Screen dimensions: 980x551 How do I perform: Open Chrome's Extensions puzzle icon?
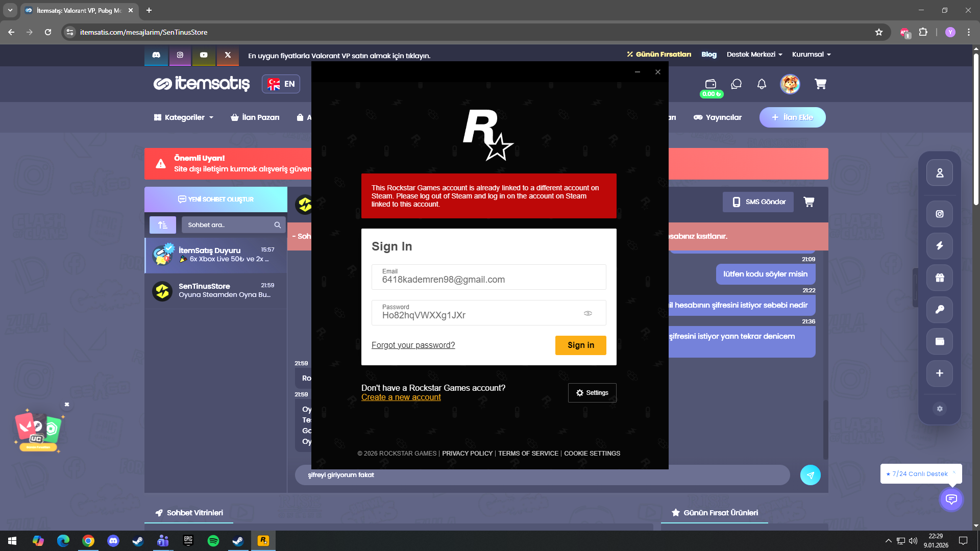[923, 32]
